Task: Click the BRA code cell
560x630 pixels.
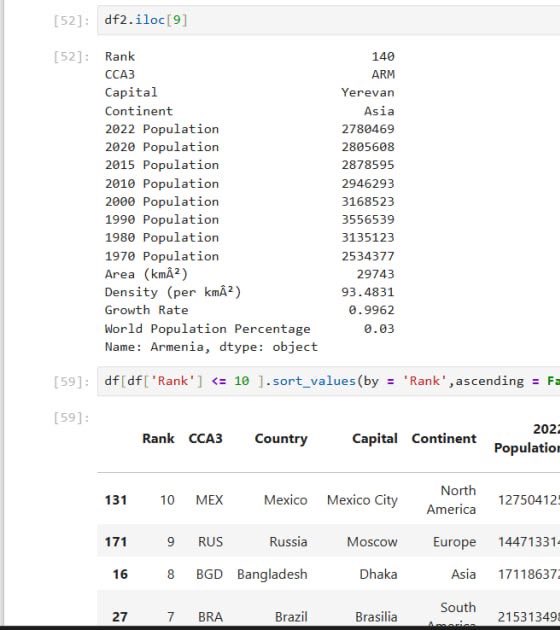Action: click(x=211, y=617)
